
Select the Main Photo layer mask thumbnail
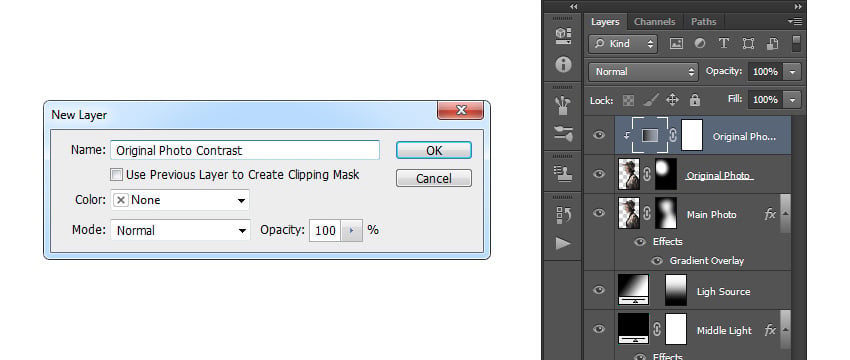666,213
